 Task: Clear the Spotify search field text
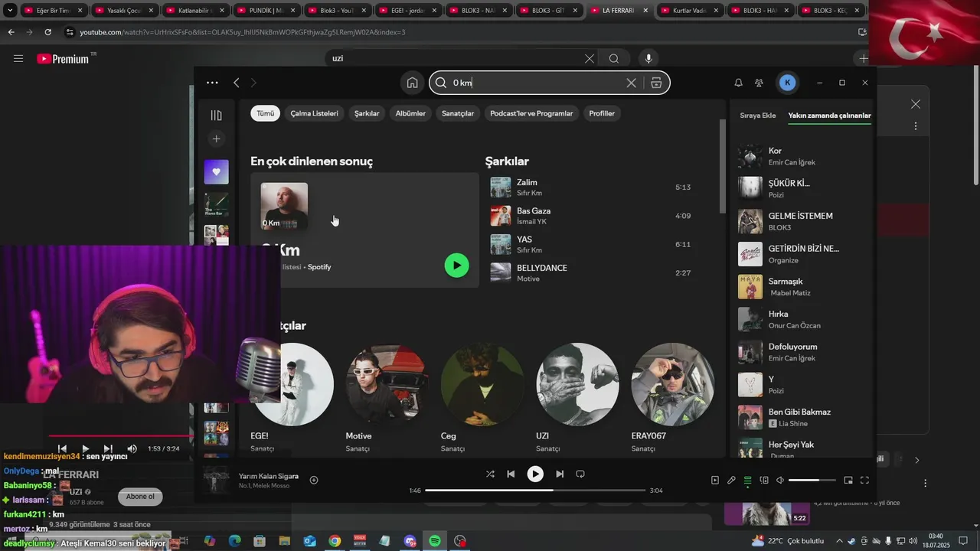point(631,83)
